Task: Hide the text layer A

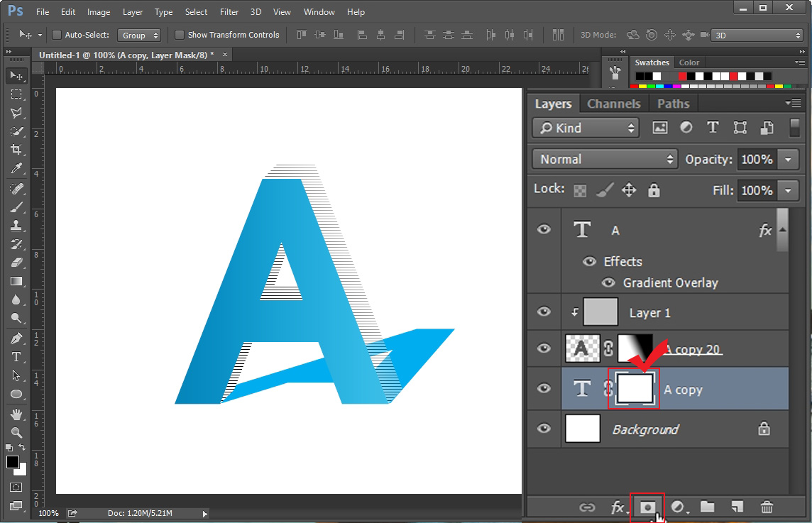Action: (544, 229)
